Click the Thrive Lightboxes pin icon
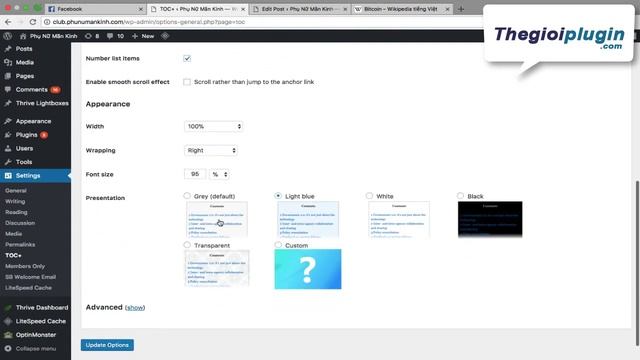This screenshot has height=360, width=640. click(x=8, y=103)
